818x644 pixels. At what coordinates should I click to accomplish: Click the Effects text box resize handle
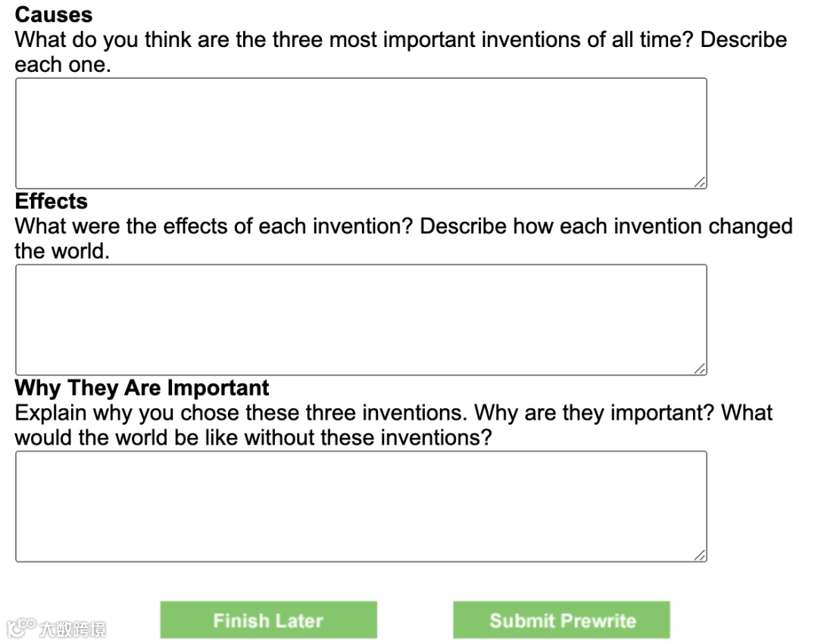tap(701, 369)
